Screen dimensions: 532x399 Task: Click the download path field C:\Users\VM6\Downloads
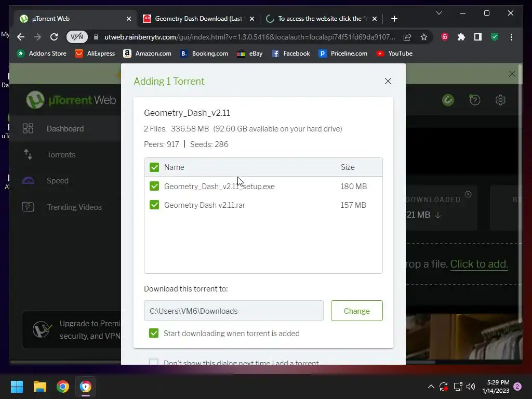233,311
